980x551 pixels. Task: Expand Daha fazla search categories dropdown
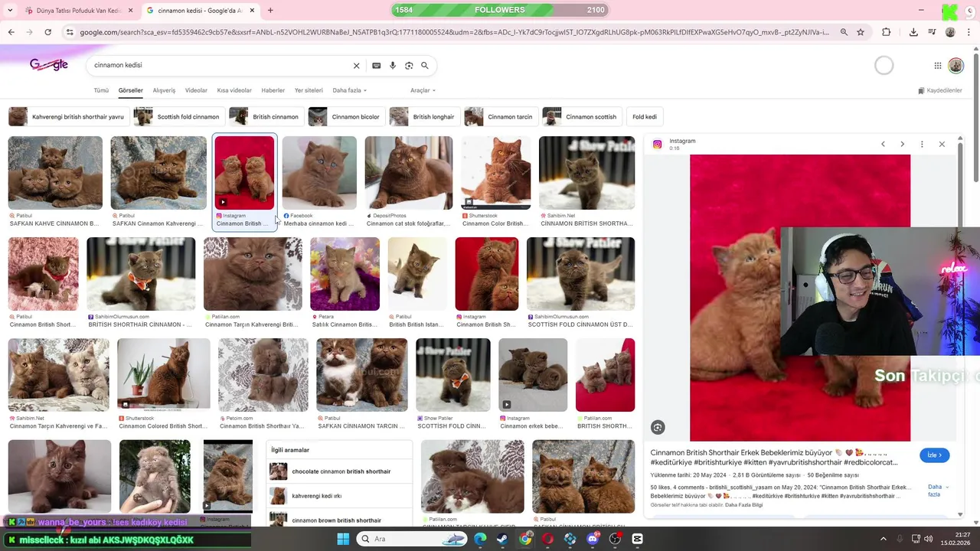[x=349, y=90]
